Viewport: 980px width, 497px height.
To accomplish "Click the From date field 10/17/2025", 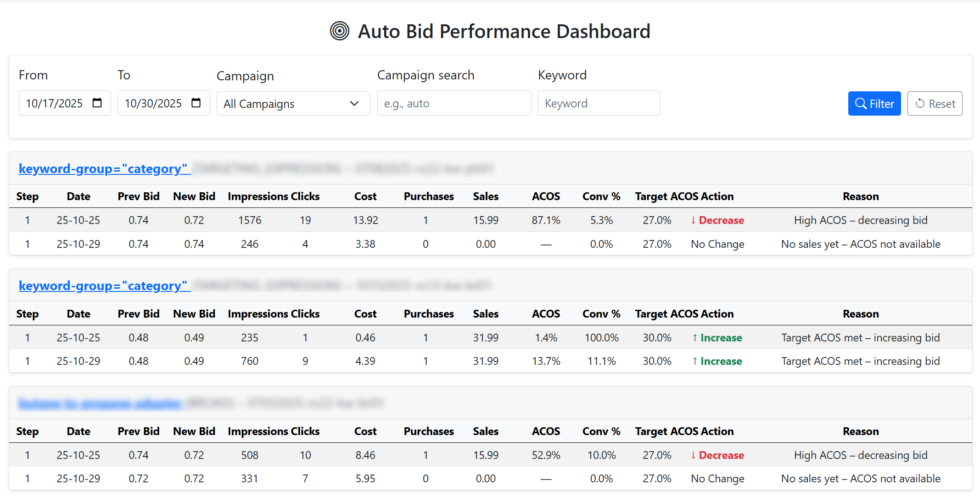I will pyautogui.click(x=54, y=104).
